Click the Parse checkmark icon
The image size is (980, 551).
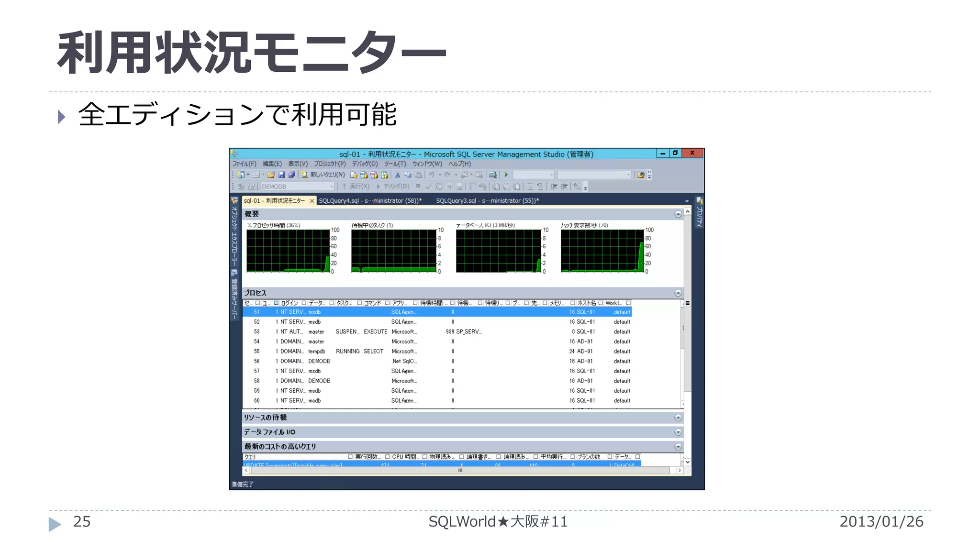pyautogui.click(x=428, y=187)
